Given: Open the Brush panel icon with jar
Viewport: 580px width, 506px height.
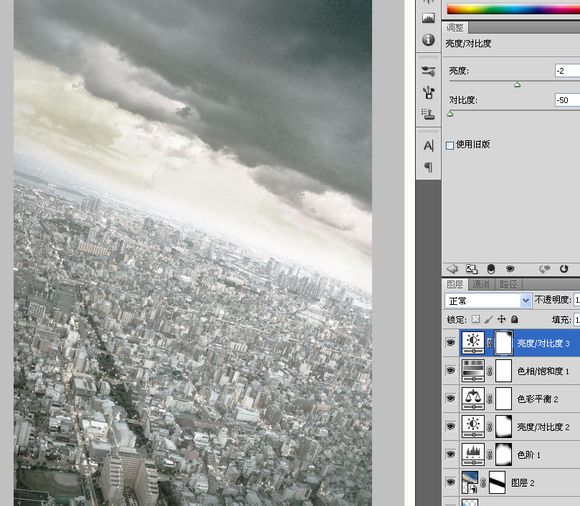Looking at the screenshot, I should [x=428, y=92].
